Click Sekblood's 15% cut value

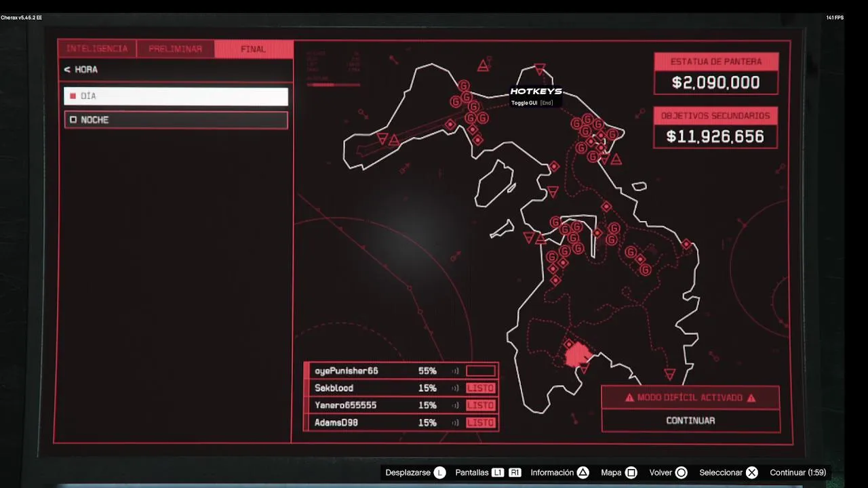[x=427, y=388]
